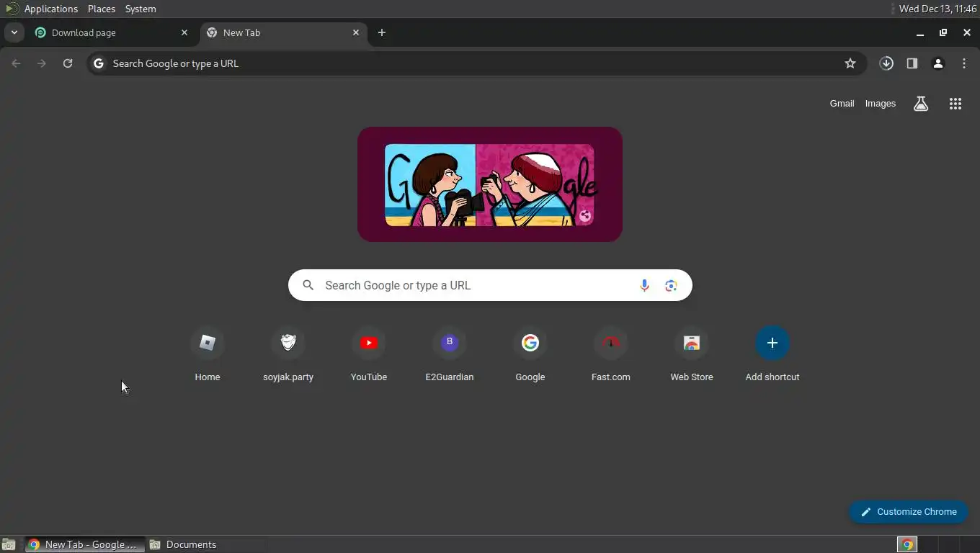Open the Applications menu

tap(50, 9)
